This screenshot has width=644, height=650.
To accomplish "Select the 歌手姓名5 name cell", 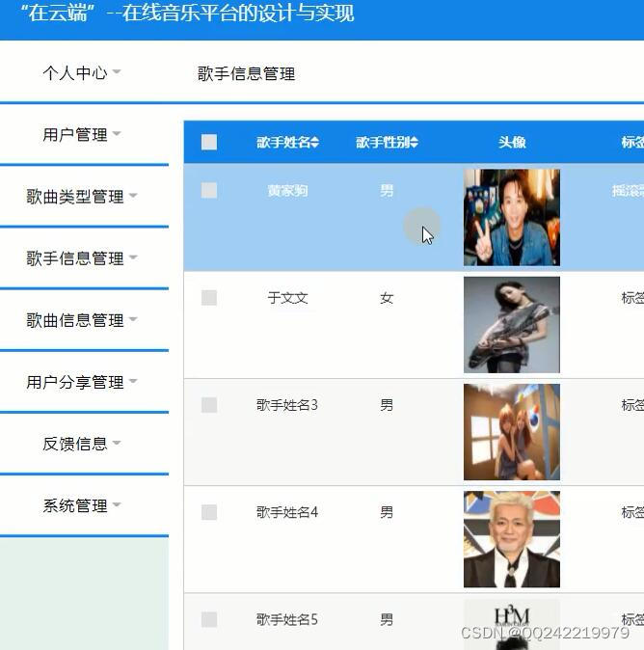I will [x=286, y=620].
